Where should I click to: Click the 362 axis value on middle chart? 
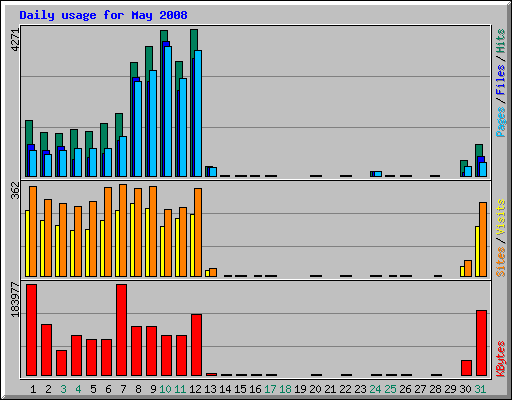tap(15, 190)
